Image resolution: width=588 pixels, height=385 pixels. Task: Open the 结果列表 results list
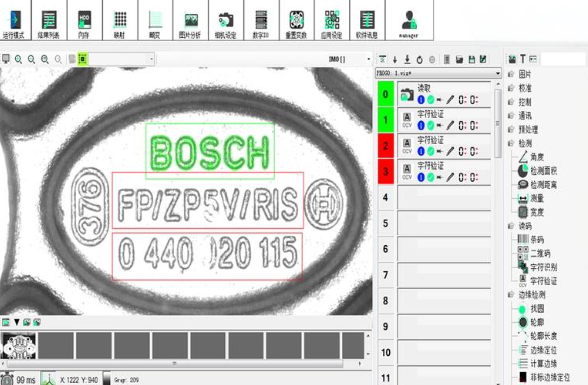49,21
